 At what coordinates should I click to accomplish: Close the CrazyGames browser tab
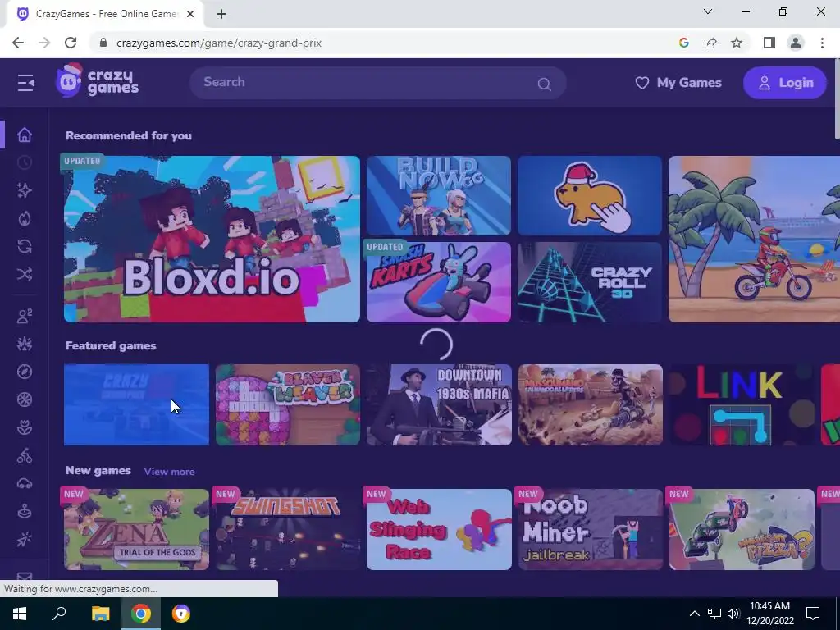(190, 14)
